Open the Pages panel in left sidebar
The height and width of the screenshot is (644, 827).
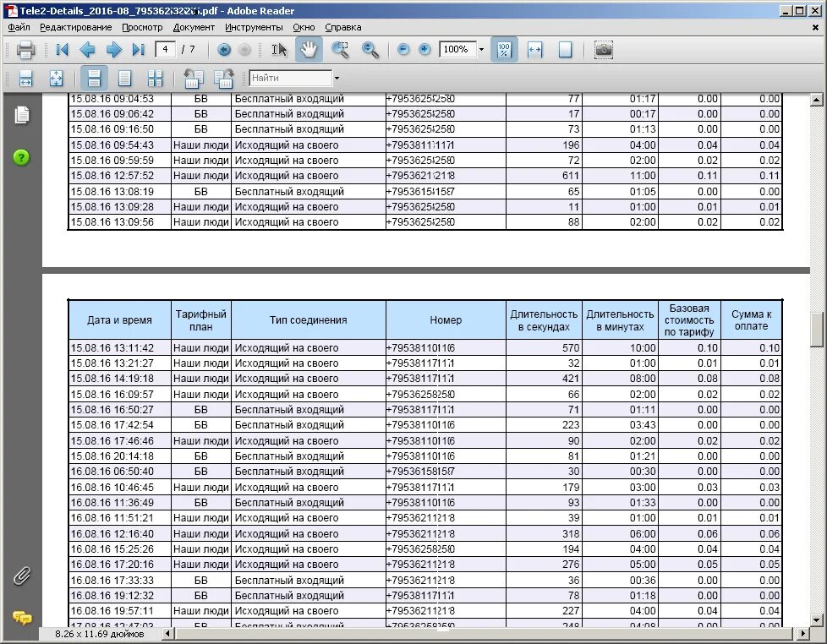22,115
